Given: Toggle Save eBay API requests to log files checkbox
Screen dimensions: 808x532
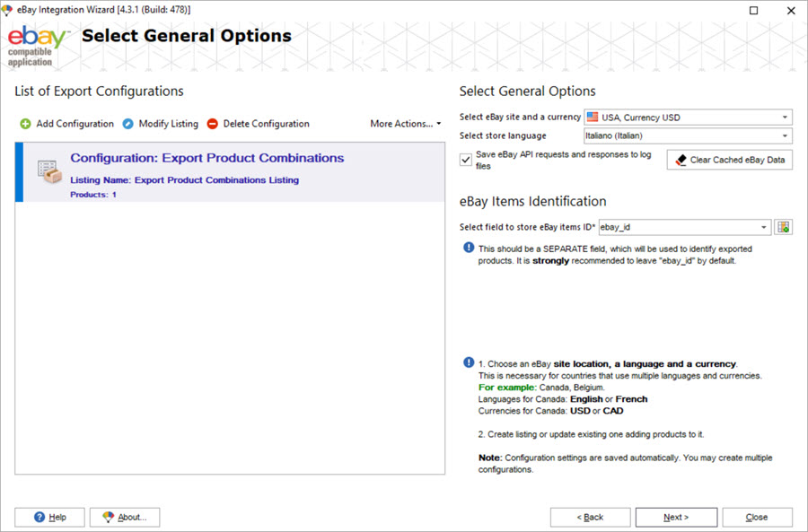Looking at the screenshot, I should point(465,160).
